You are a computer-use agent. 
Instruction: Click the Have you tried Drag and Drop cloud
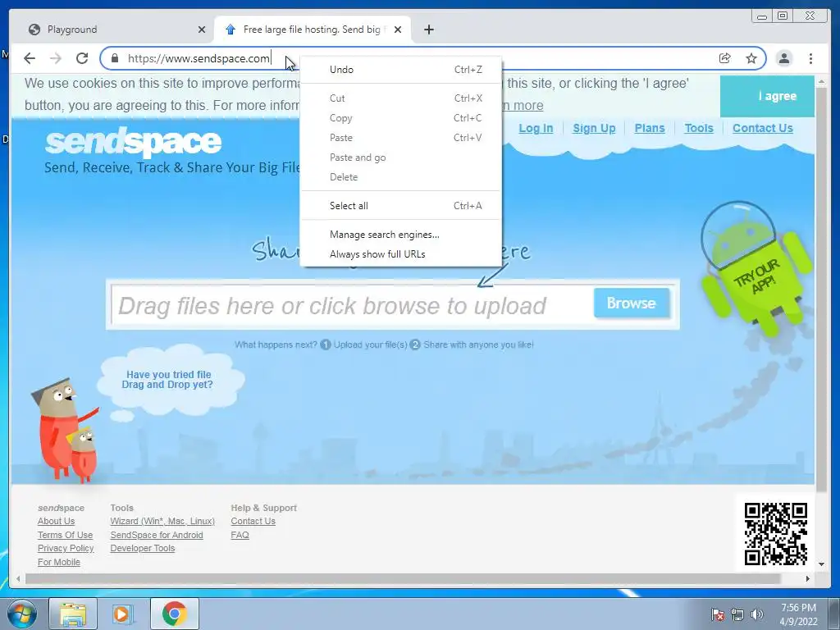(169, 379)
